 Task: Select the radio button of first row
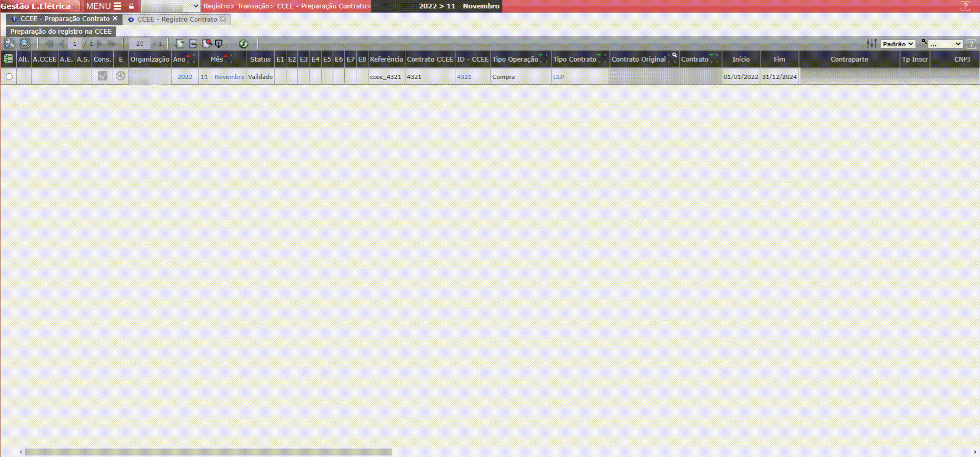tap(9, 77)
